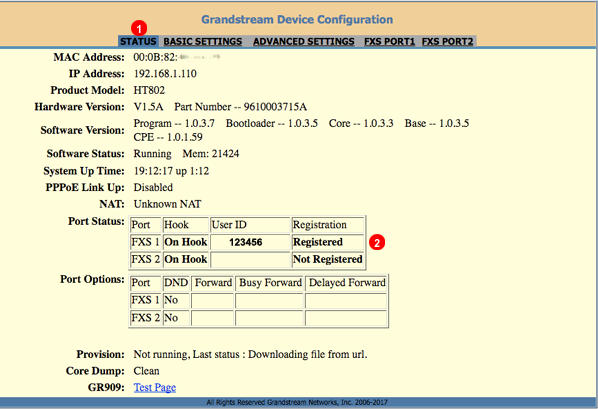Click FXS 2 cell in Port Status table

(145, 259)
